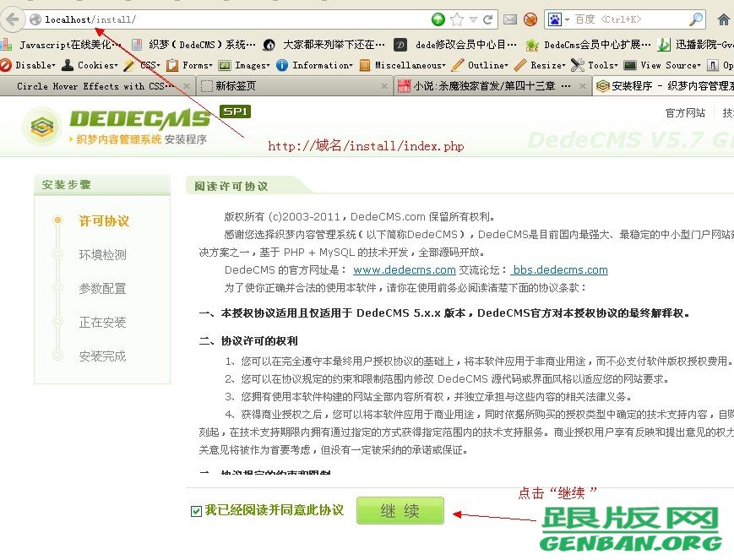
Task: Go to the browser home page icon
Action: (x=723, y=19)
